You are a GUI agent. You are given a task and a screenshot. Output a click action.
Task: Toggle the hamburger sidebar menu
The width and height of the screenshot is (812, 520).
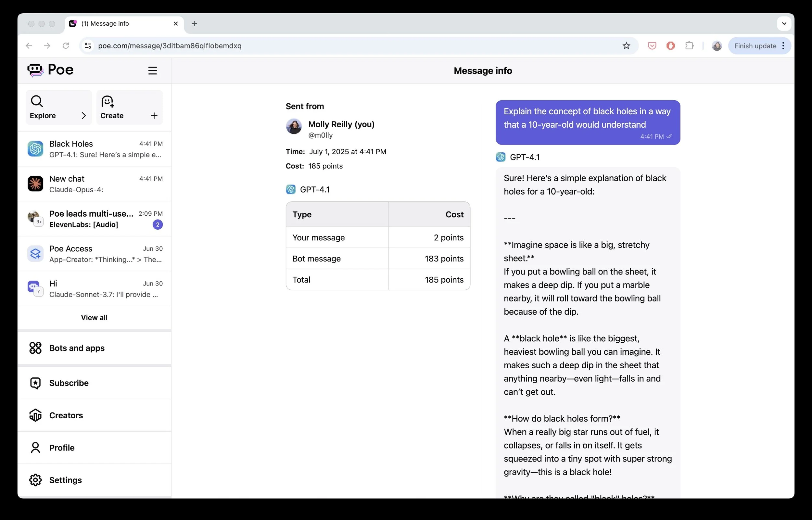tap(152, 70)
